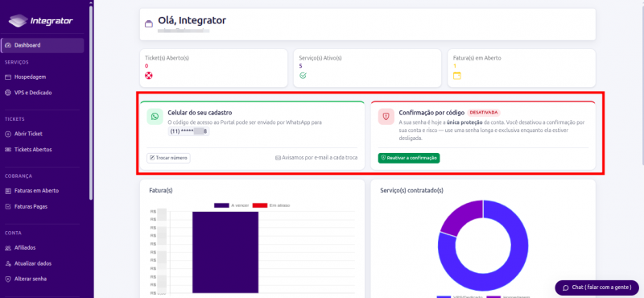The height and width of the screenshot is (298, 644).
Task: Click the Fatura(s) em Aberto card title
Action: click(x=477, y=58)
